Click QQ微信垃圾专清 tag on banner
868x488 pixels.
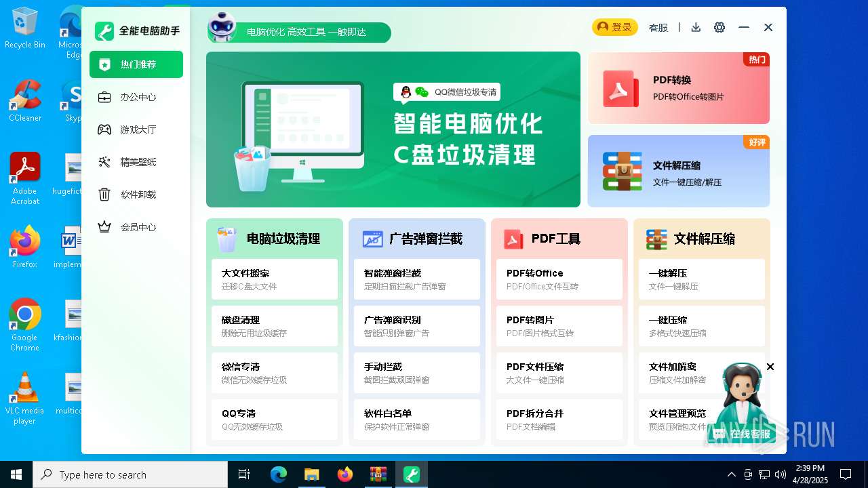click(x=447, y=92)
